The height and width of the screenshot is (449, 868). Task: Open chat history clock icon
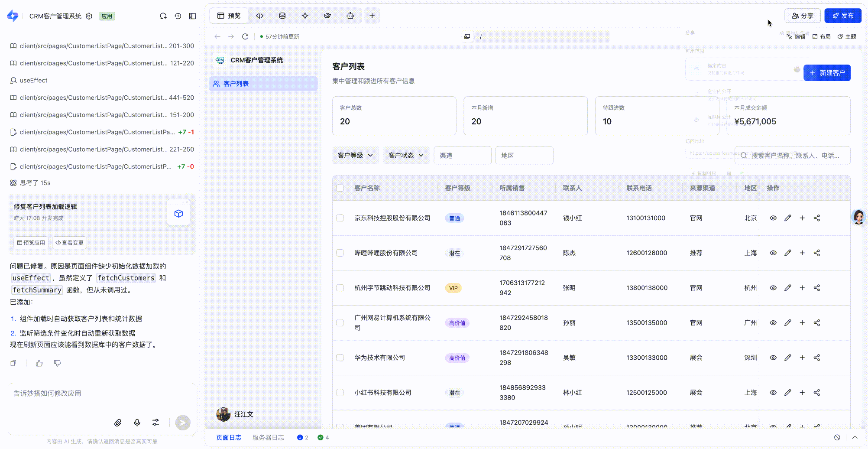click(x=178, y=16)
